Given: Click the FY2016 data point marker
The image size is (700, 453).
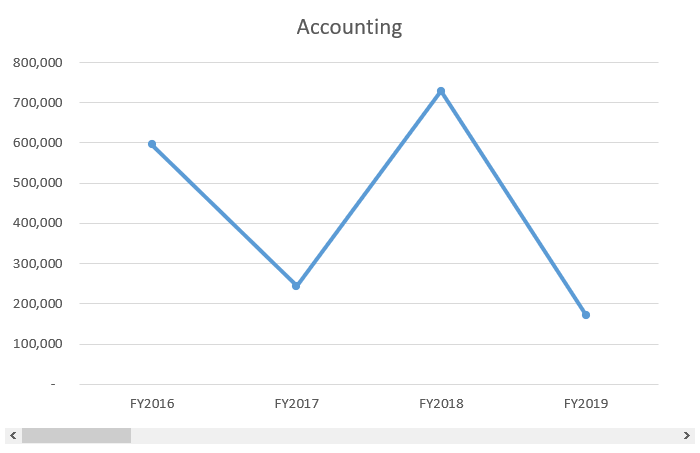Looking at the screenshot, I should 152,144.
